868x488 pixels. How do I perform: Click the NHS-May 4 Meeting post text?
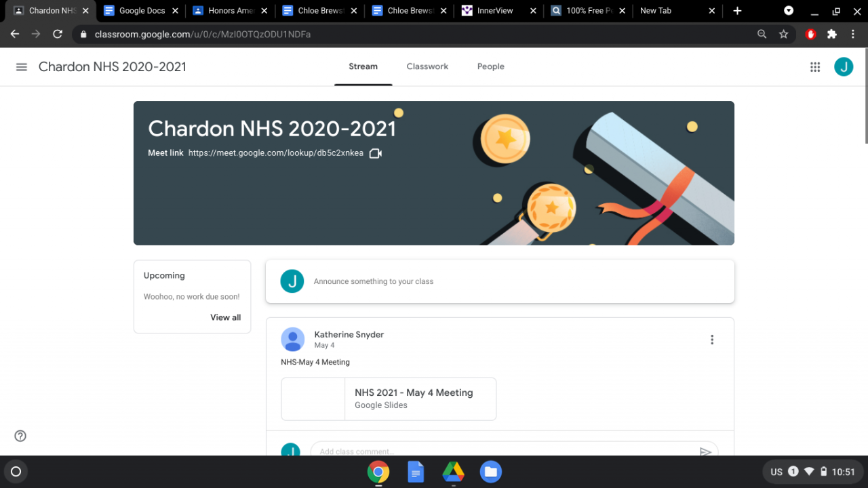tap(315, 362)
